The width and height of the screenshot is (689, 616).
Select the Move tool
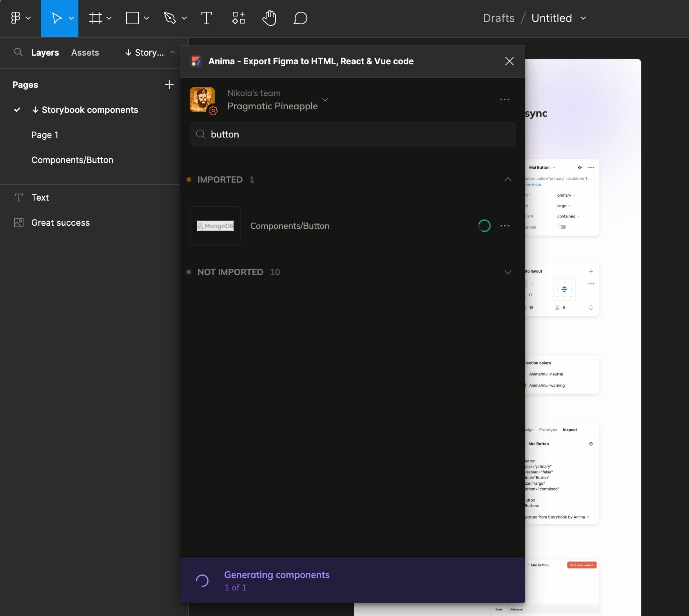57,18
